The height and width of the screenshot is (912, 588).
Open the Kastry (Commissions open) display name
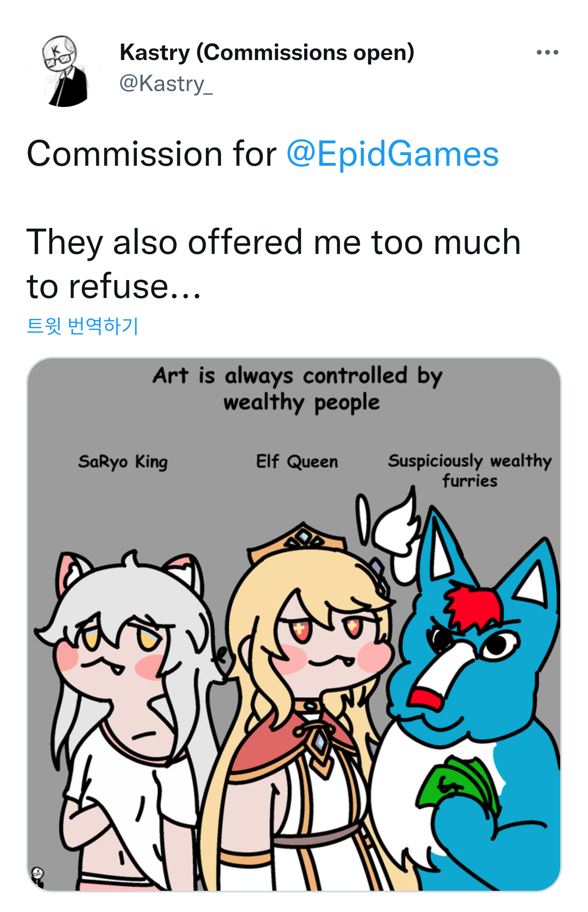(x=267, y=52)
